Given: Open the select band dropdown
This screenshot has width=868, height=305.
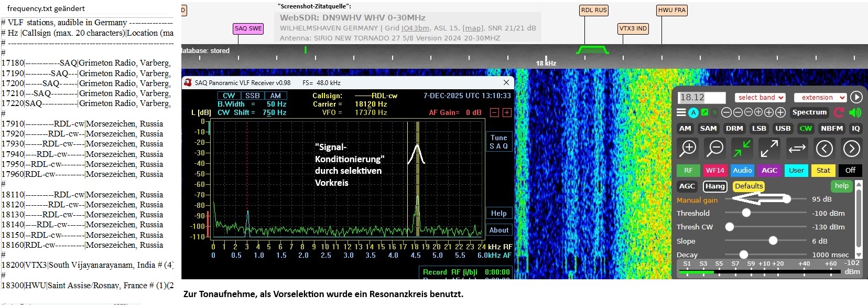Looking at the screenshot, I should (x=760, y=97).
